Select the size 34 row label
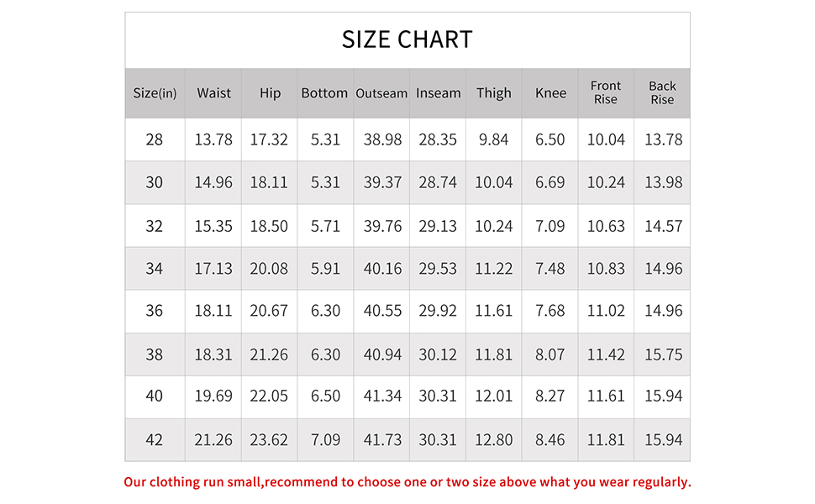This screenshot has width=815, height=504. click(155, 269)
